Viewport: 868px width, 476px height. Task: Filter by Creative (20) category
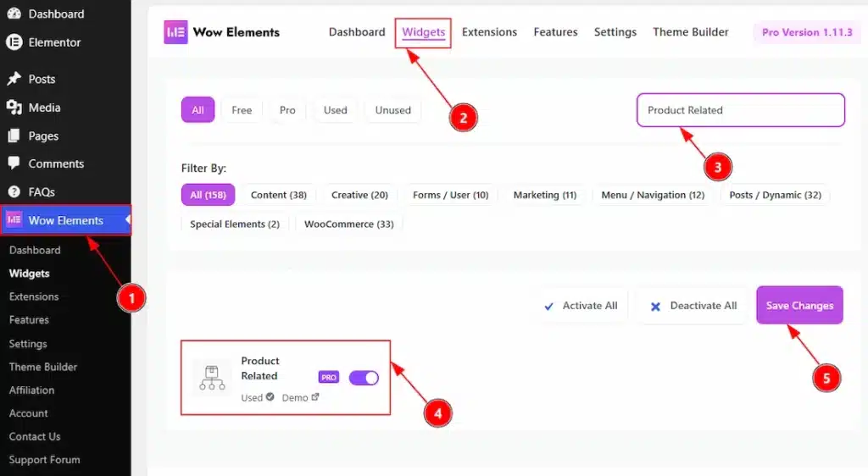click(x=359, y=195)
